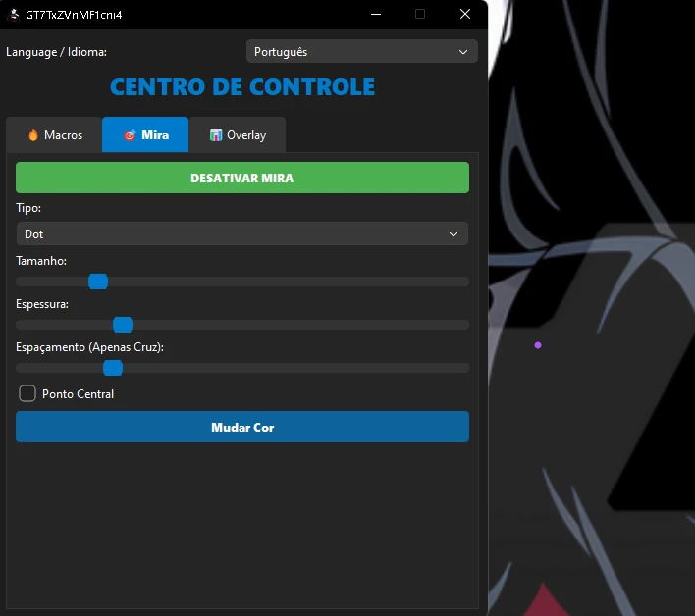Switch to the Macros tab

(54, 135)
